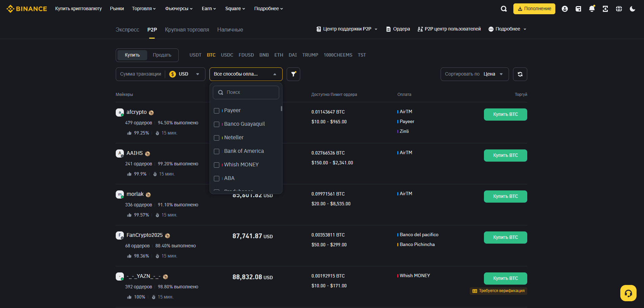
Task: Open notifications bell icon
Action: [x=592, y=9]
